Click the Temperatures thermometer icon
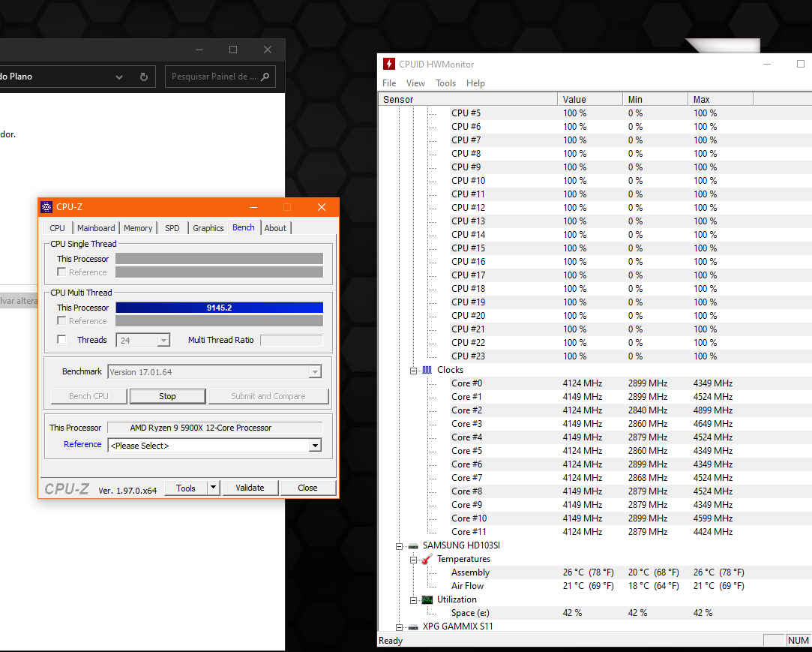This screenshot has width=812, height=652. pyautogui.click(x=427, y=559)
